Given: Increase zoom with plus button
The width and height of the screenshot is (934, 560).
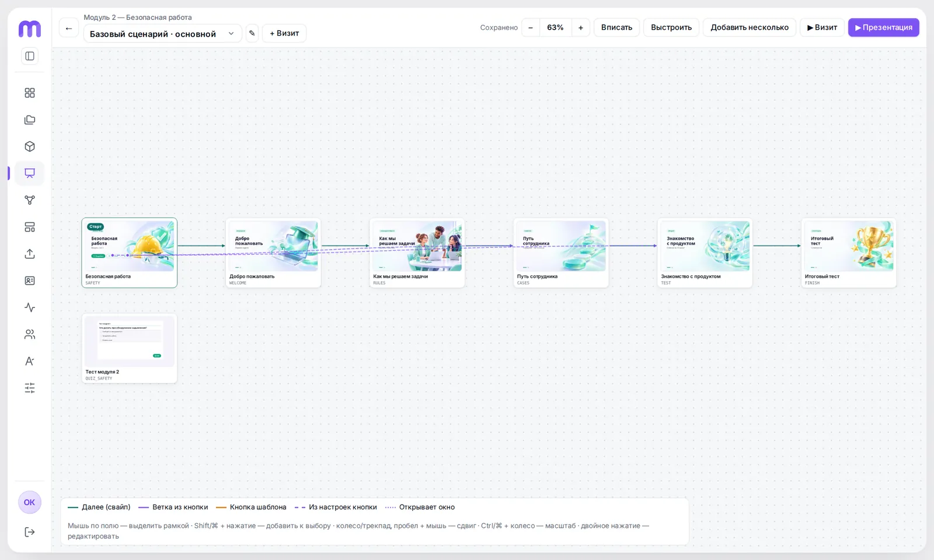Looking at the screenshot, I should (581, 27).
